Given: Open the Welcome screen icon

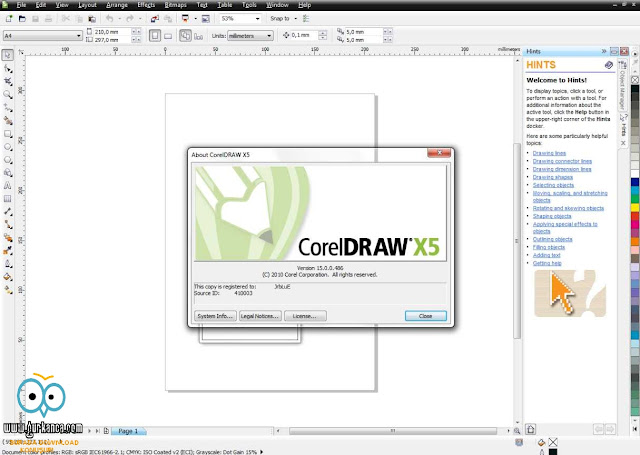Looking at the screenshot, I should (206, 18).
